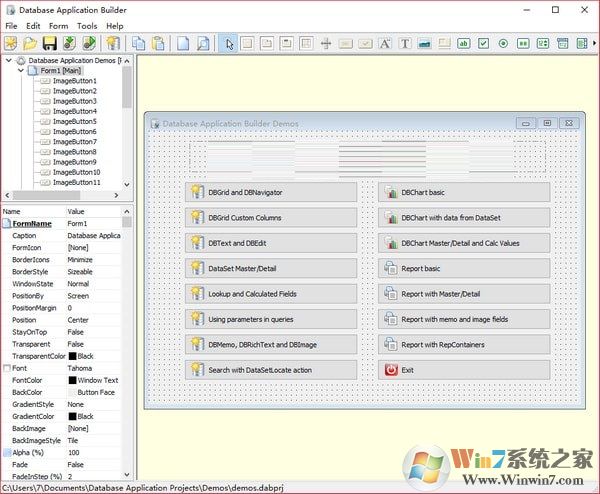Click the property grid scroll-down arrow
600x494 pixels.
click(127, 474)
